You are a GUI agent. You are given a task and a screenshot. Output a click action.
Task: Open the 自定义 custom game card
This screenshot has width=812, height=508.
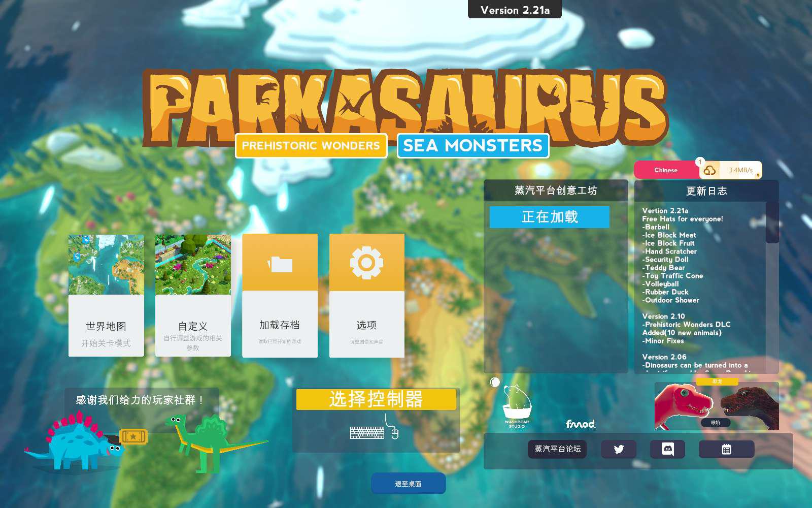click(x=193, y=295)
